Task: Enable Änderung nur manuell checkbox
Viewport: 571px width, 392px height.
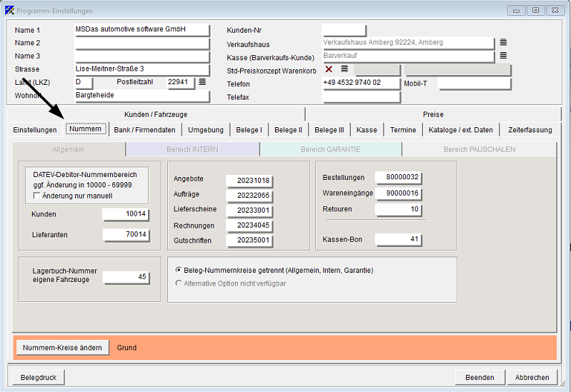Action: click(36, 196)
